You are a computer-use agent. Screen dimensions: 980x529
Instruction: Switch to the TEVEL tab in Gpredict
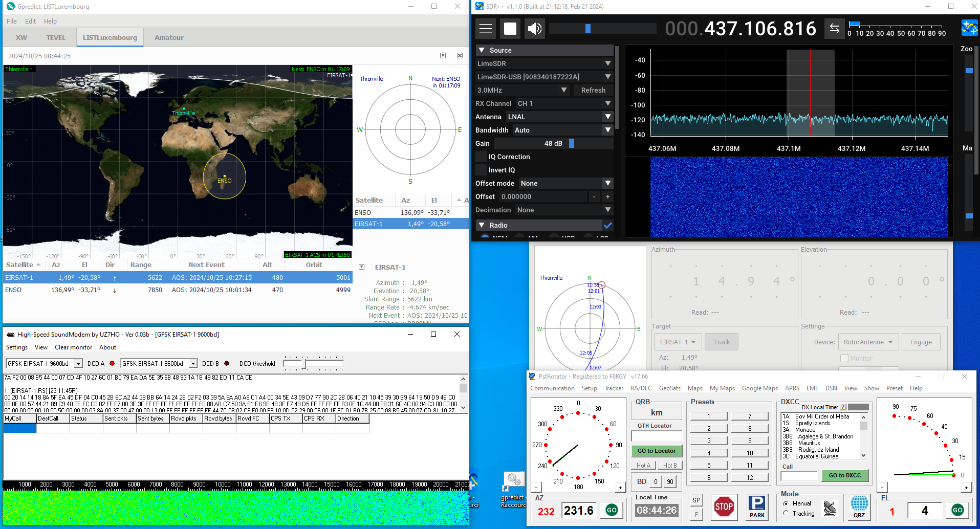coord(56,37)
